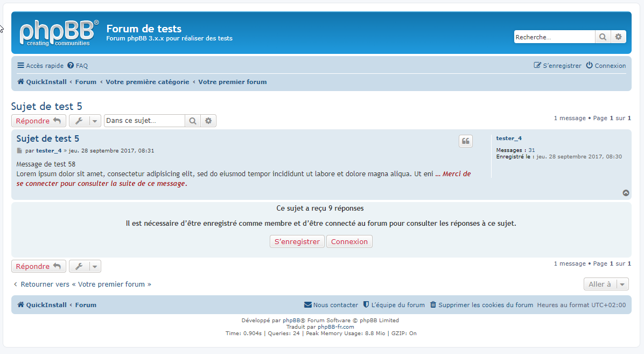Open topic advanced search gear icon

[208, 121]
